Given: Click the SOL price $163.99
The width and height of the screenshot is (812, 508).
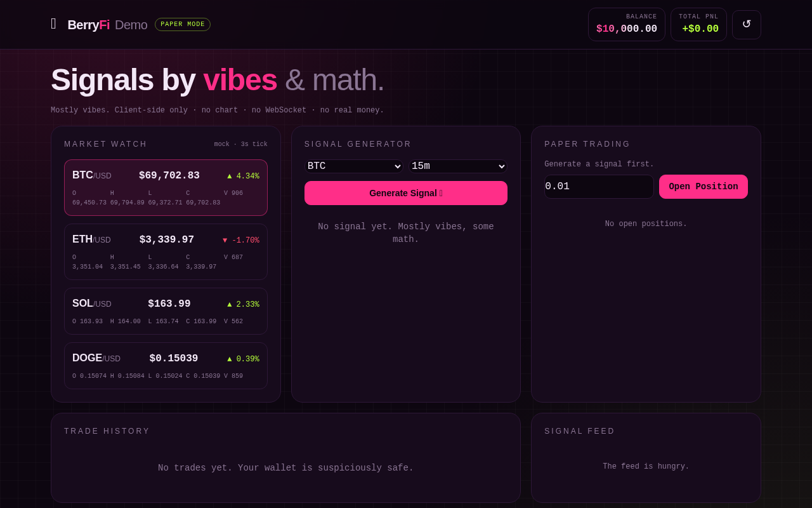Looking at the screenshot, I should coord(169,304).
